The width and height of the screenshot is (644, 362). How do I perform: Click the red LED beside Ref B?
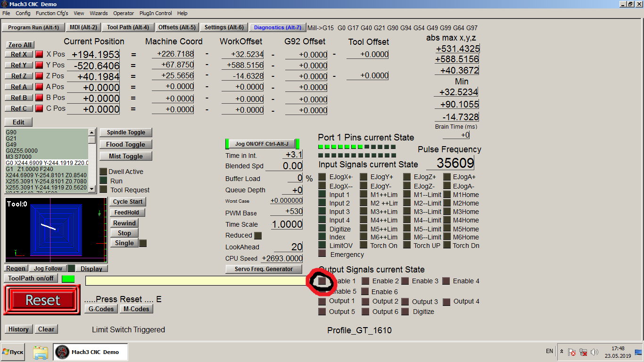39,98
